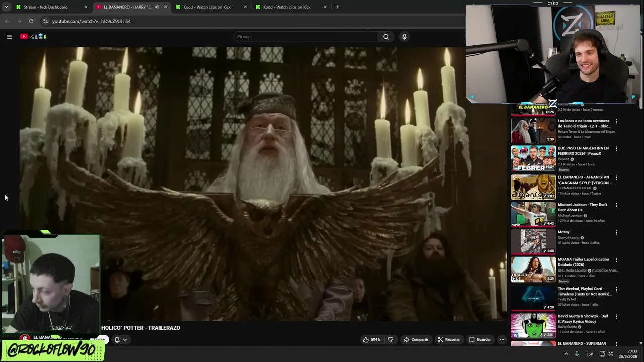This screenshot has width=644, height=362.
Task: Open more actions ellipsis below video
Action: (x=502, y=340)
